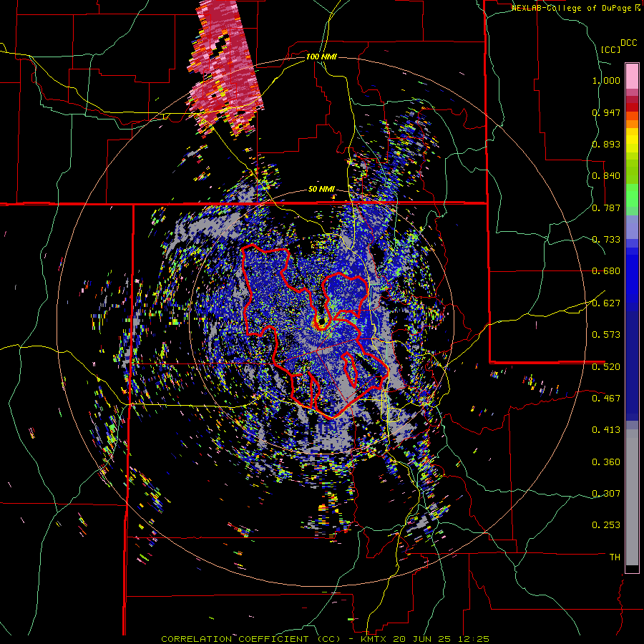The width and height of the screenshot is (644, 644).
Task: Click the 100 NMI range ring label
Action: (321, 57)
